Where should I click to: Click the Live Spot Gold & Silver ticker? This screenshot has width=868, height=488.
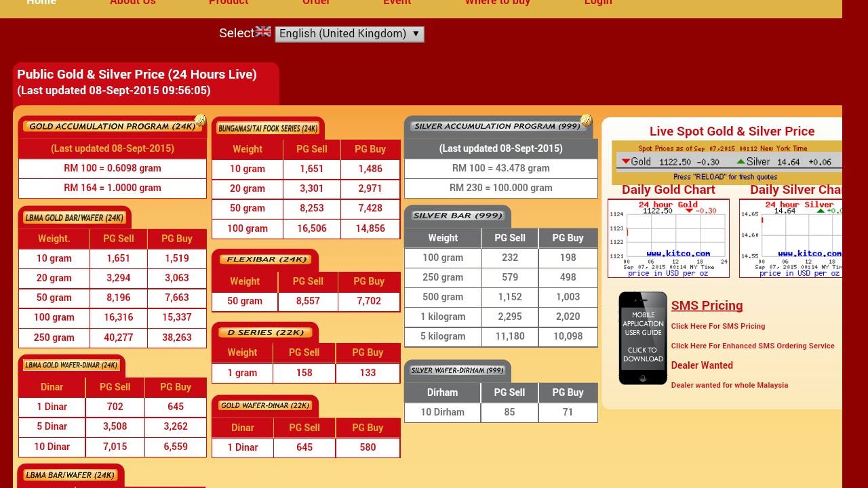727,162
